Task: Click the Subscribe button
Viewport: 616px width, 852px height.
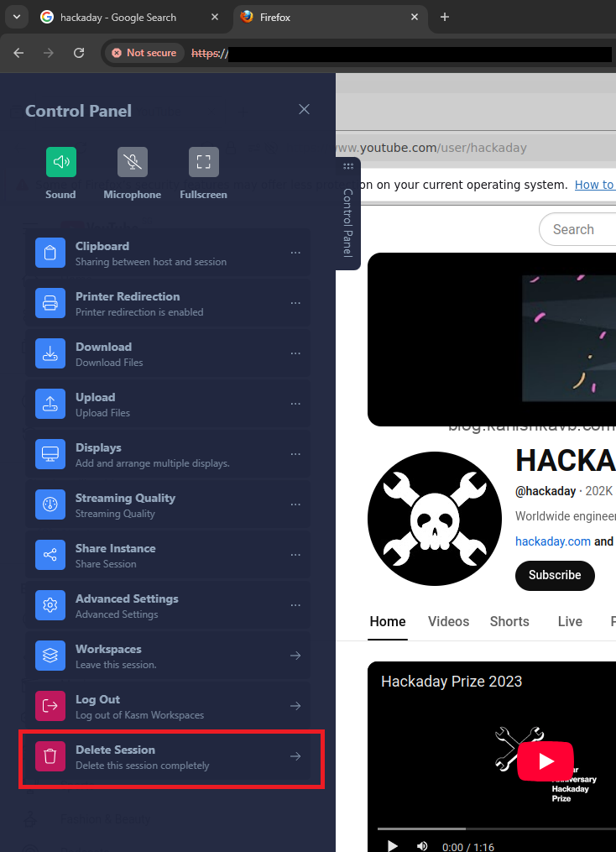Action: point(554,575)
